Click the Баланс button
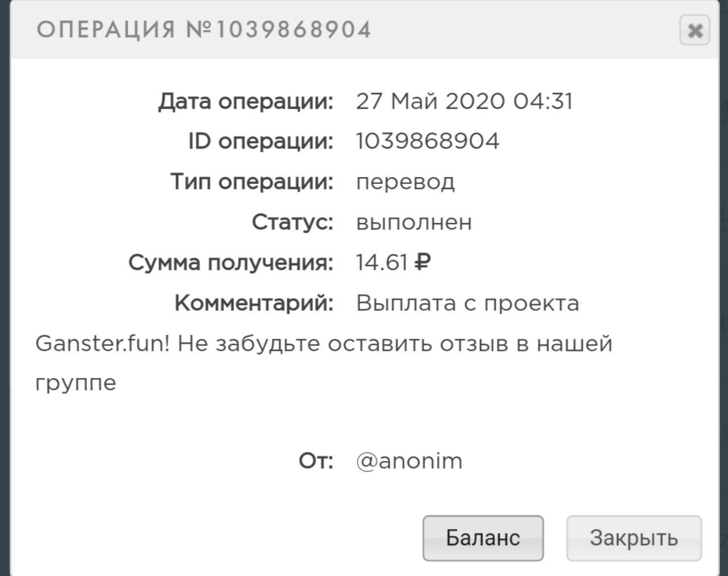The height and width of the screenshot is (576, 728). coord(483,538)
